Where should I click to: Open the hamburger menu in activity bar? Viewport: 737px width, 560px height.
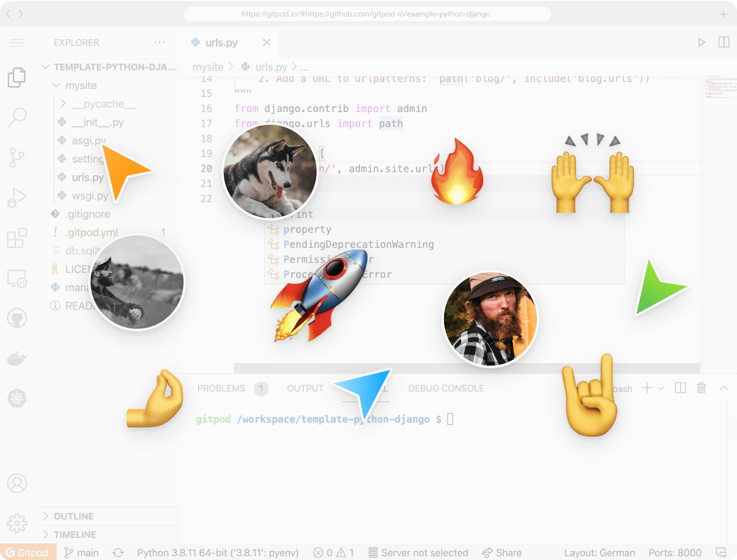point(17,43)
